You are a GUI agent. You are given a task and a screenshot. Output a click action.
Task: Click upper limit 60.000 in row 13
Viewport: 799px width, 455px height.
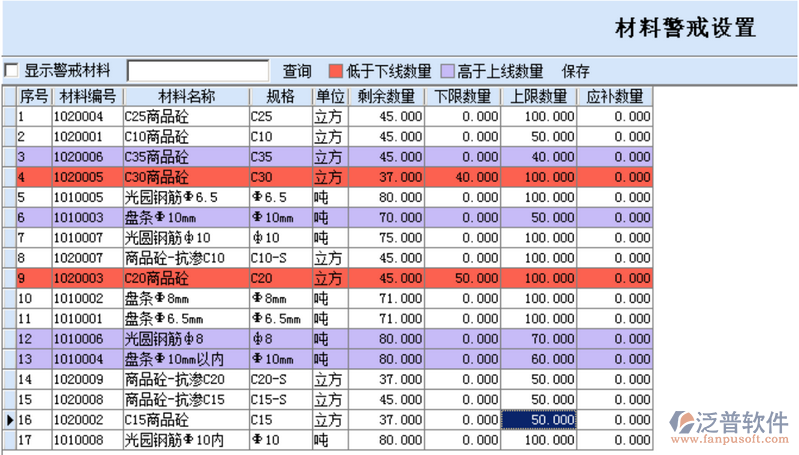click(539, 359)
